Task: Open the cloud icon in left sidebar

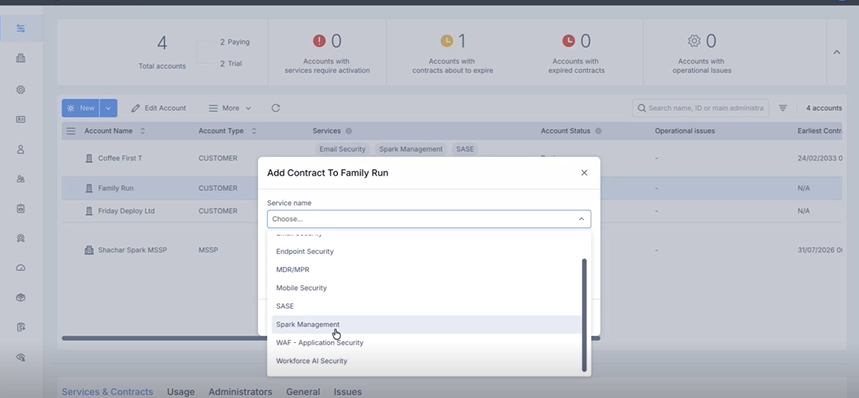Action: (21, 268)
